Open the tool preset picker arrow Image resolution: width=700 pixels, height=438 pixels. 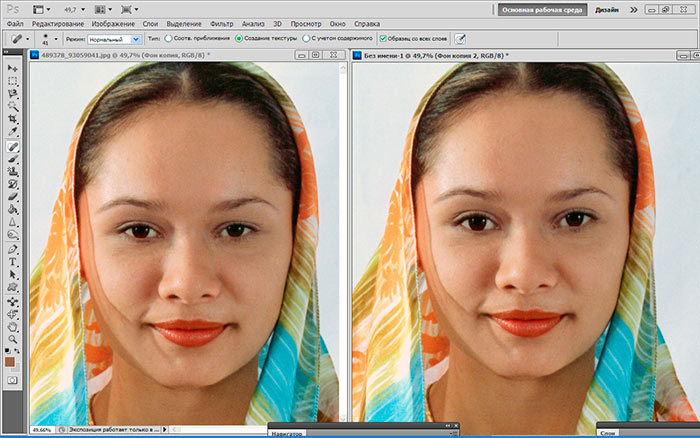[x=28, y=39]
